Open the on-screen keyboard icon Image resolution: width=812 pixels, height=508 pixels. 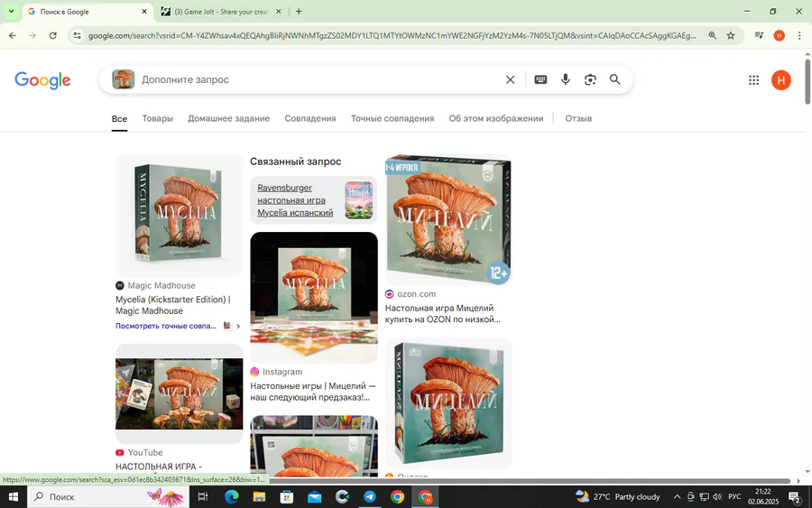coord(540,79)
